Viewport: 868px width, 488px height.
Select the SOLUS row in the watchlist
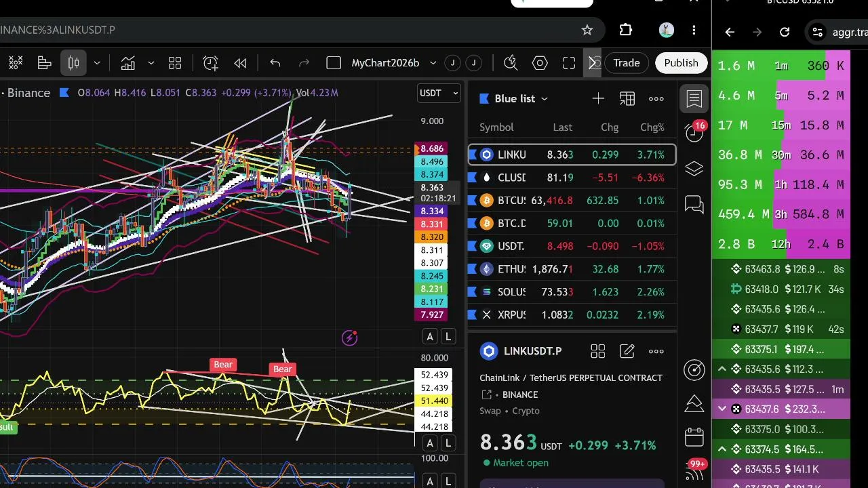coord(572,292)
